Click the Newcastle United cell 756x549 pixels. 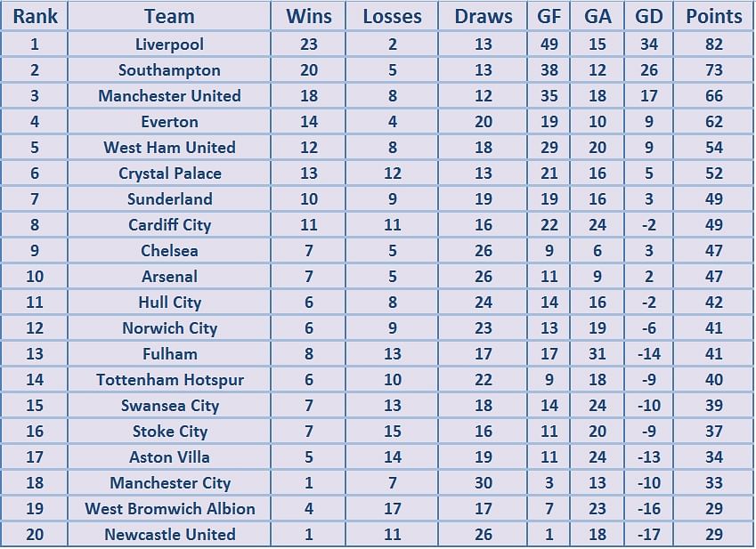click(169, 535)
